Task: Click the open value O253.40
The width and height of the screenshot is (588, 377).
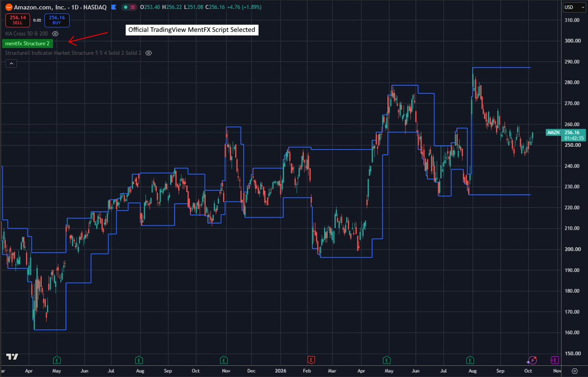Action: click(x=150, y=7)
